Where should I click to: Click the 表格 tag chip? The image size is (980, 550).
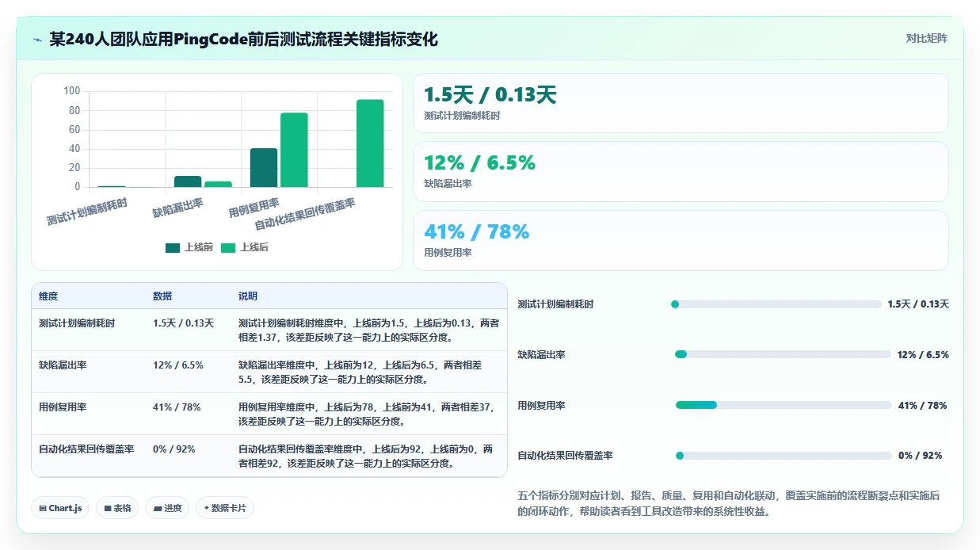(x=117, y=508)
